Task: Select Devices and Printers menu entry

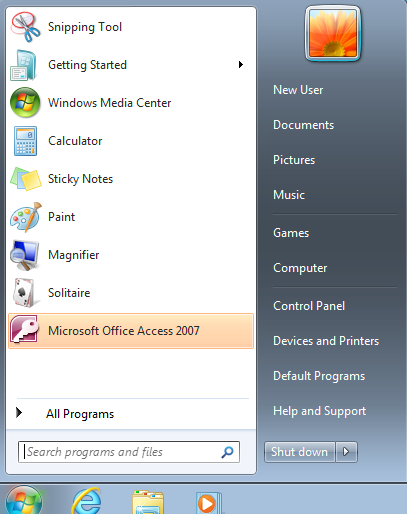Action: pos(326,341)
